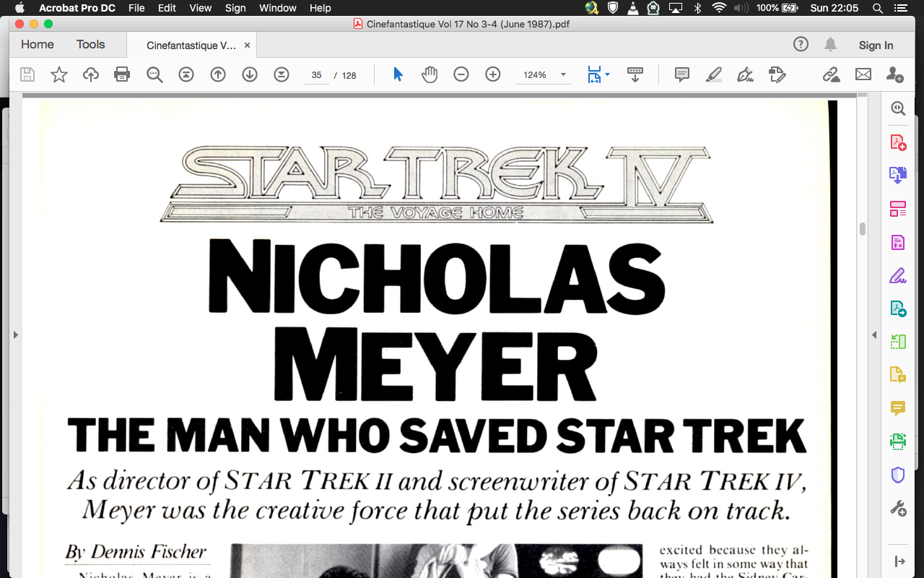The image size is (924, 578).
Task: Click the vertical scrollbar thumb
Action: click(862, 229)
